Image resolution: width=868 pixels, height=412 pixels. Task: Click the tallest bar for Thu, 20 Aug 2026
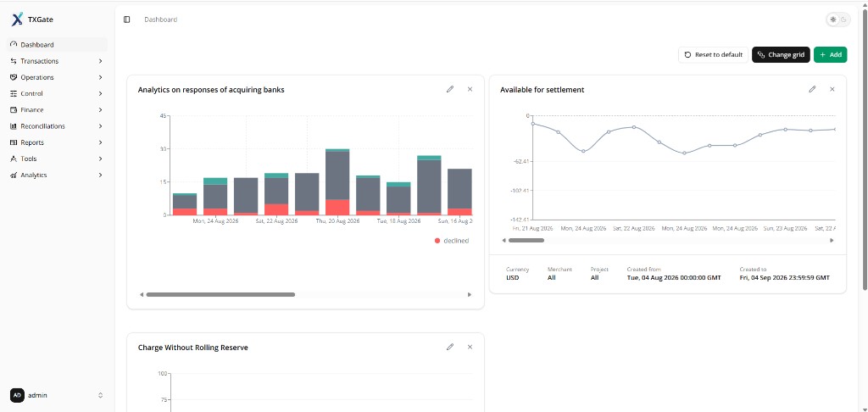coord(337,182)
